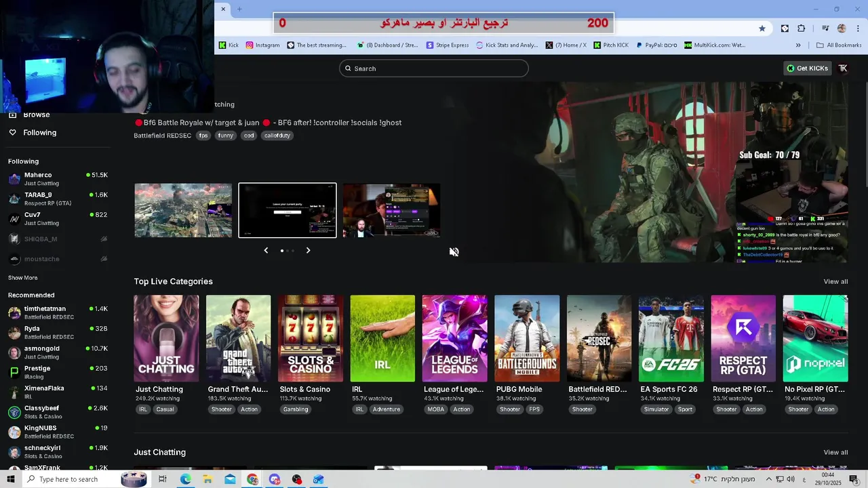Viewport: 868px width, 488px height.
Task: Open XimenaFlaka recommended channel
Action: [x=58, y=392]
